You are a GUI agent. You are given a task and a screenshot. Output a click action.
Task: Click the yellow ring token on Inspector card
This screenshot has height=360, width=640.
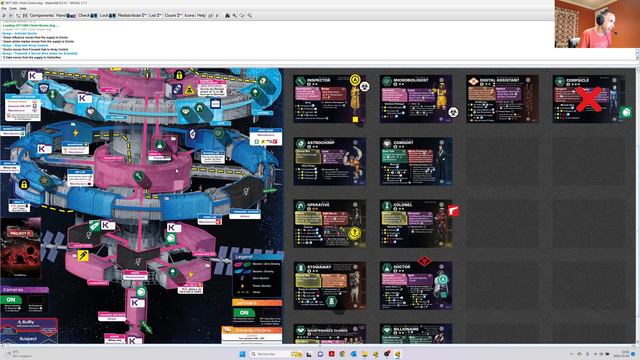[x=355, y=79]
